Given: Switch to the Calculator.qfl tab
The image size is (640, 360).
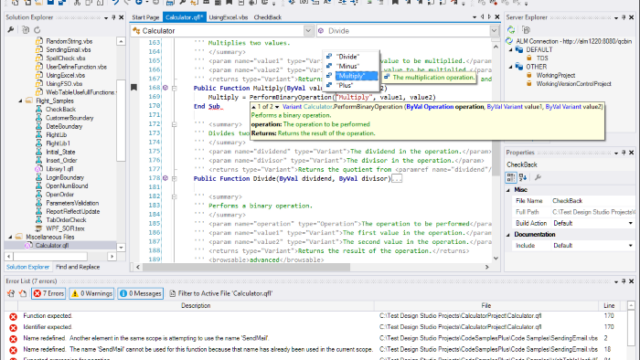Looking at the screenshot, I should coord(184,17).
